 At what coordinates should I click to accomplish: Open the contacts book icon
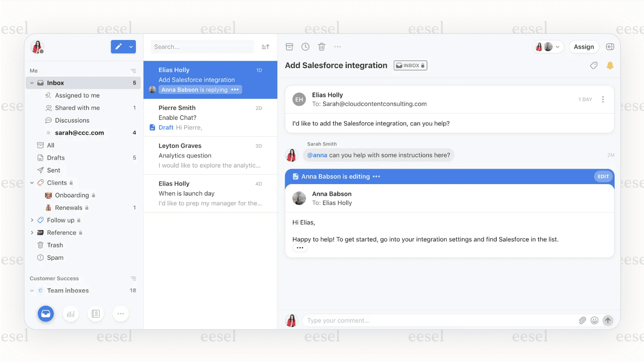click(95, 313)
